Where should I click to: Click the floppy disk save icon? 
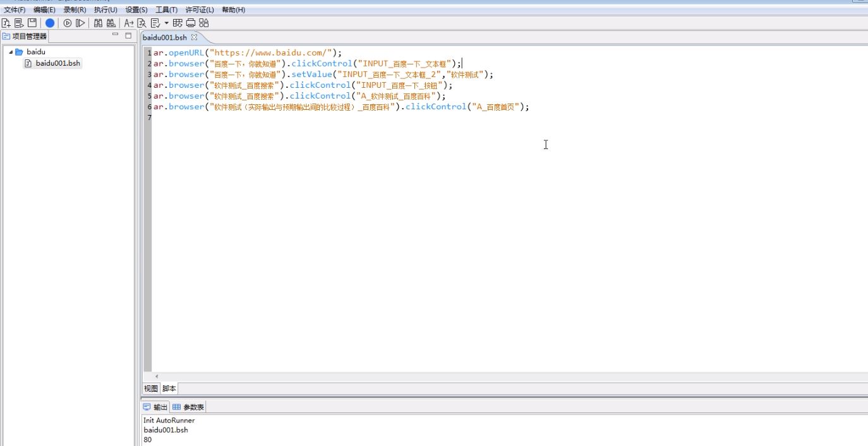(x=32, y=23)
